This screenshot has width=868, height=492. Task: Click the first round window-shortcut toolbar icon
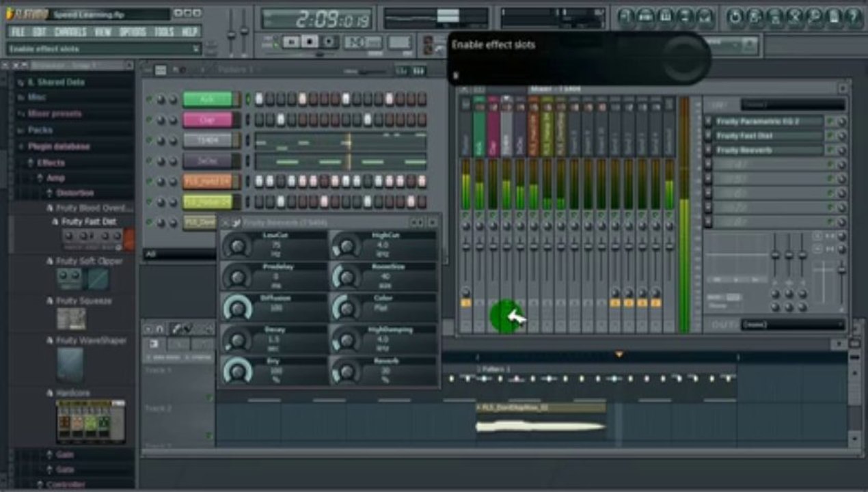[626, 17]
